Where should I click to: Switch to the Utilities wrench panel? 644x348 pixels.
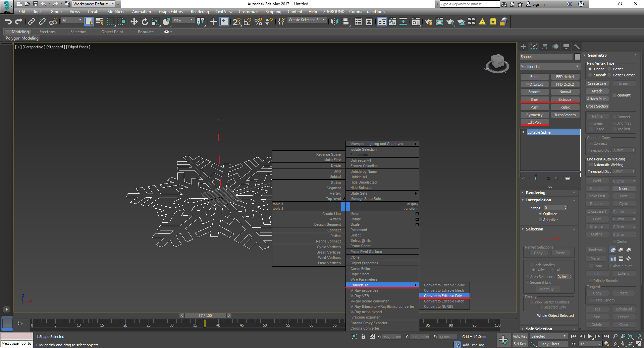(577, 47)
